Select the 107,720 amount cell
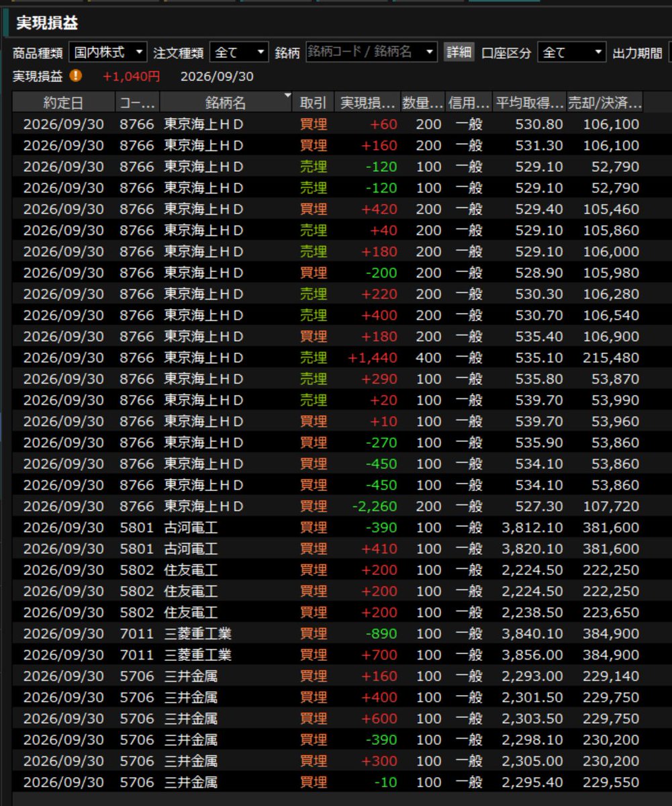Viewport: 672px width, 806px height. click(611, 506)
